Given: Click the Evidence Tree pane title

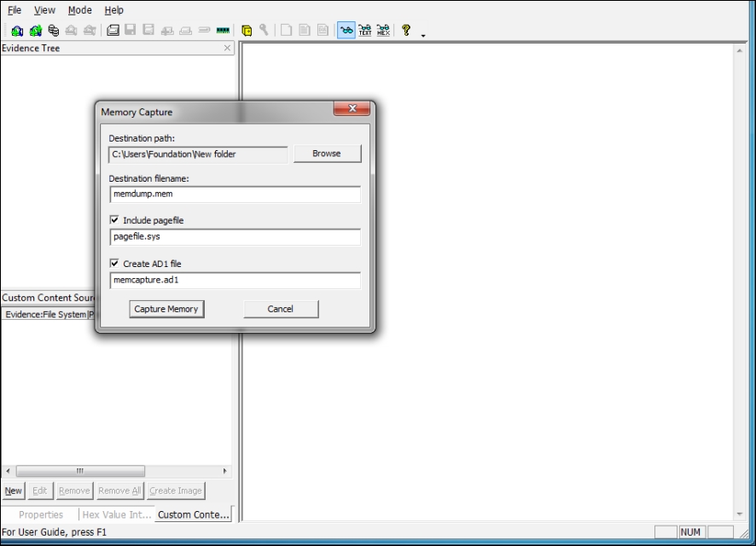Looking at the screenshot, I should pos(31,48).
